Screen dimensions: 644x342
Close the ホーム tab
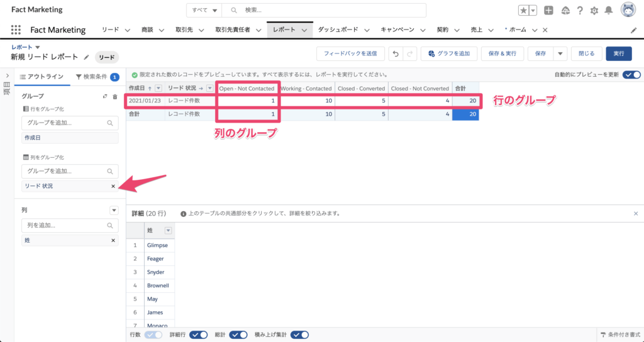[x=545, y=30]
